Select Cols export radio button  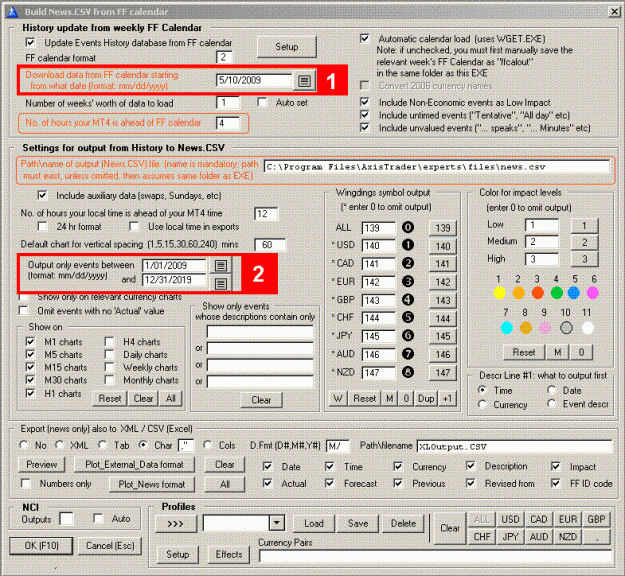pos(207,445)
